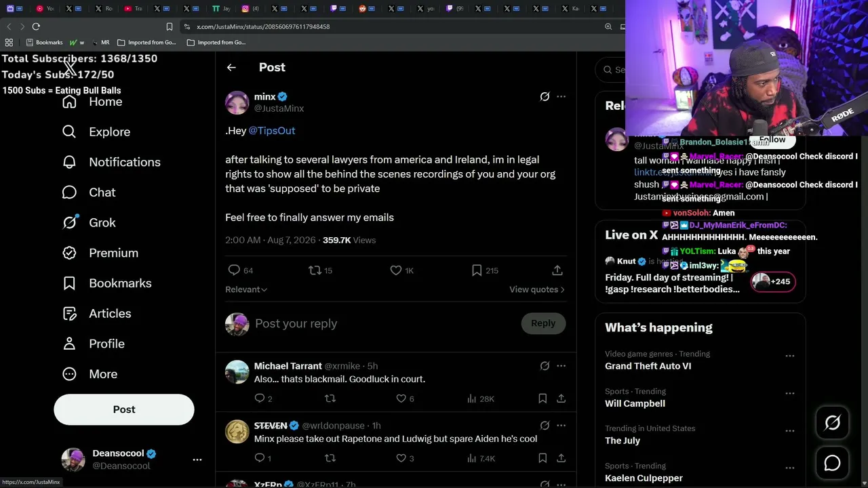Click the zoom magnifier in the address bar

pyautogui.click(x=608, y=26)
